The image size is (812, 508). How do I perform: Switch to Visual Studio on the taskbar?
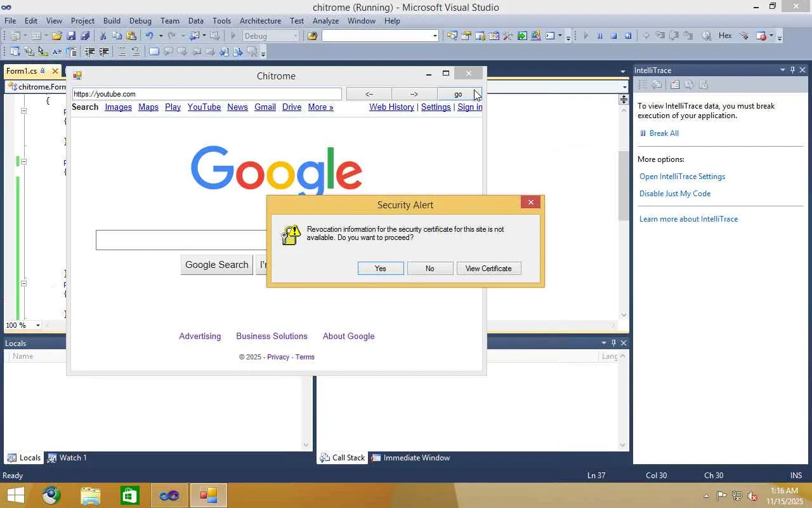pos(169,495)
